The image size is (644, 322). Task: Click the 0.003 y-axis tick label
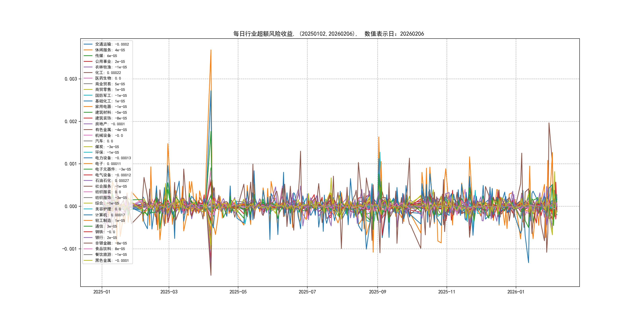pyautogui.click(x=71, y=79)
